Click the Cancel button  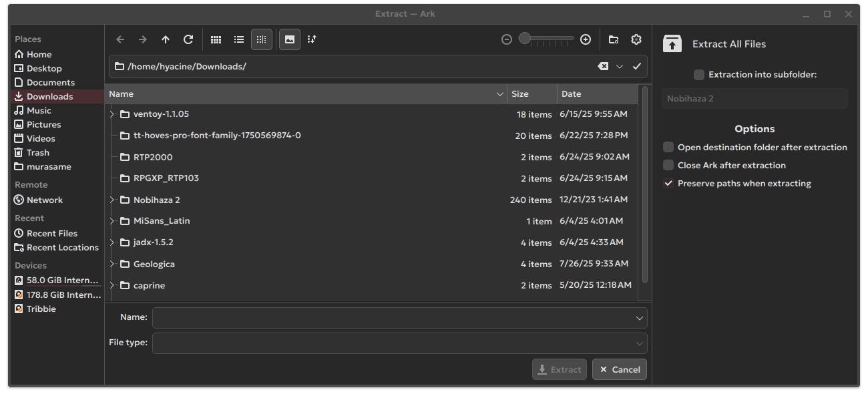click(619, 369)
